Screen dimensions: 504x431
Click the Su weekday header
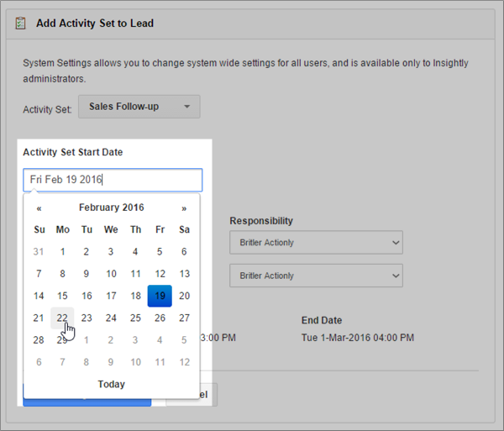pyautogui.click(x=39, y=229)
